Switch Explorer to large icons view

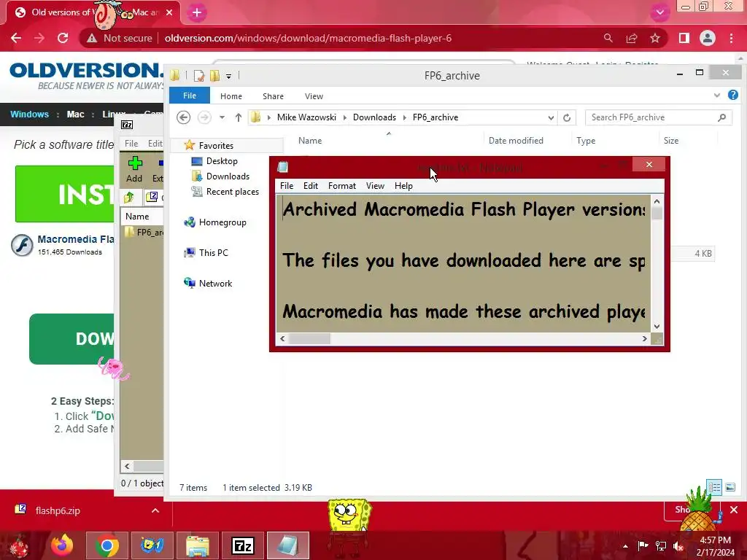729,487
